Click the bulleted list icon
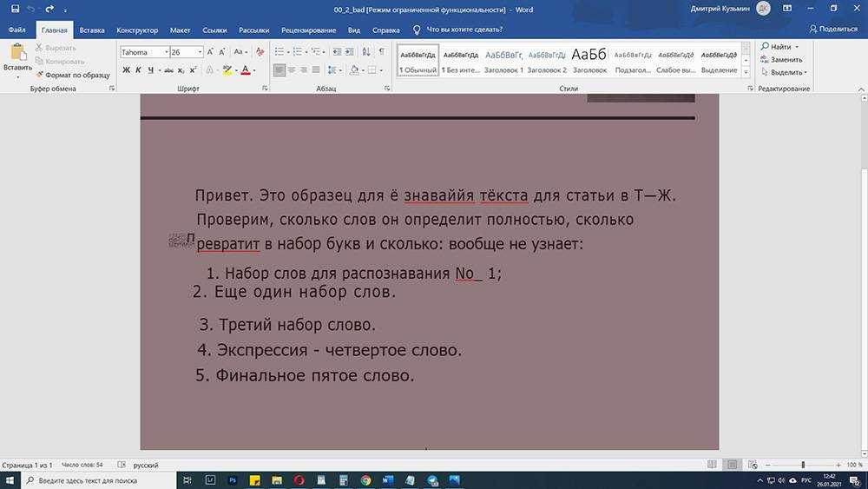Screen dimensions: 868x489 click(279, 52)
